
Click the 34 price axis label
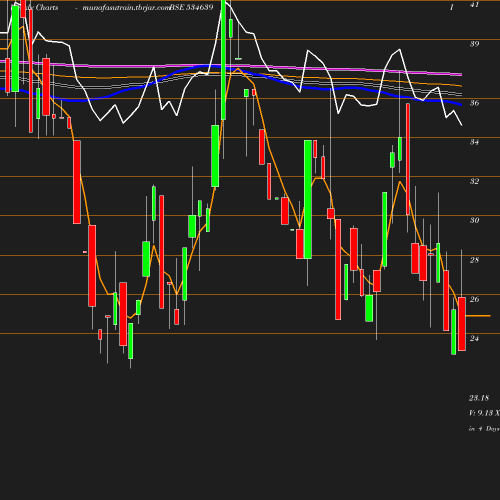pyautogui.click(x=474, y=142)
